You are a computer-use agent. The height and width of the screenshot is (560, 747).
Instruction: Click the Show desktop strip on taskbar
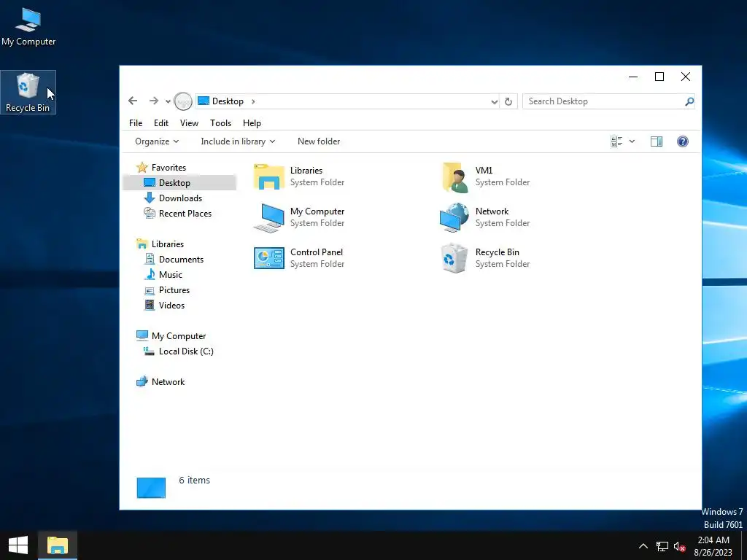pos(743,545)
